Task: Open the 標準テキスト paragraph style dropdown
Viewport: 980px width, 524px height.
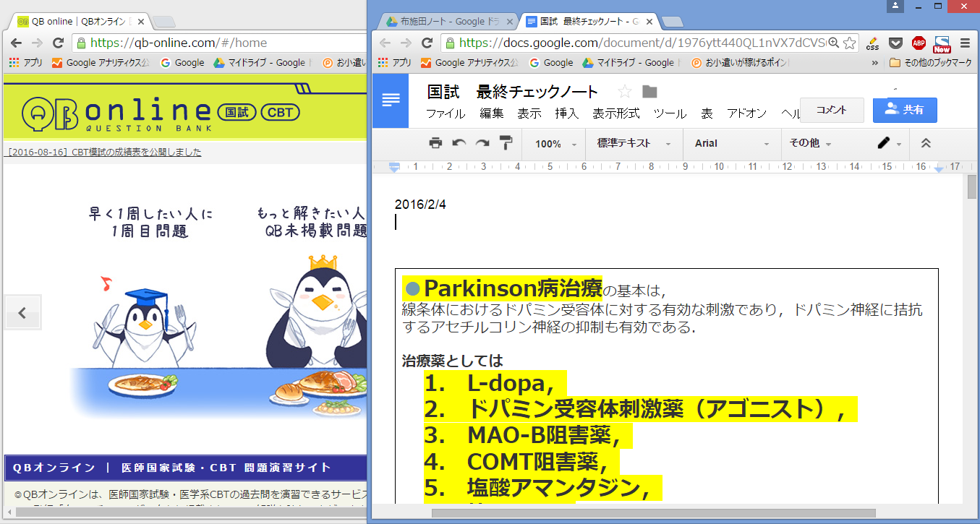Action: pos(634,144)
